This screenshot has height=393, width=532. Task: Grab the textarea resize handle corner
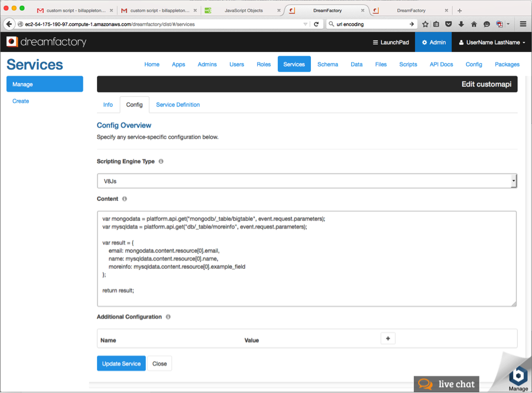[x=514, y=304]
